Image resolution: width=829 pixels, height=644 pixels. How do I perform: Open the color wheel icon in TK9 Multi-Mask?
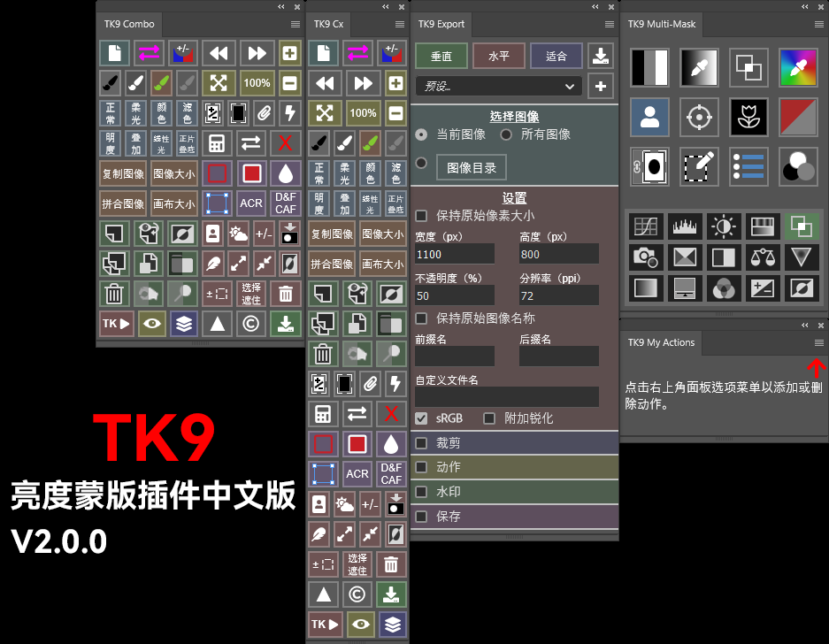pyautogui.click(x=797, y=68)
